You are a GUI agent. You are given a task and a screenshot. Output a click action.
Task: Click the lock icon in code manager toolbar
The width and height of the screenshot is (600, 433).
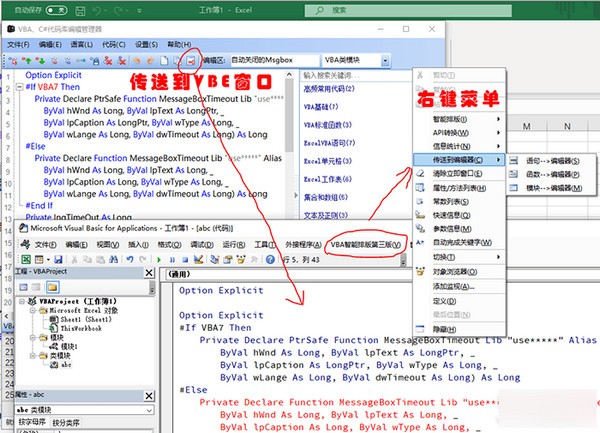click(95, 60)
